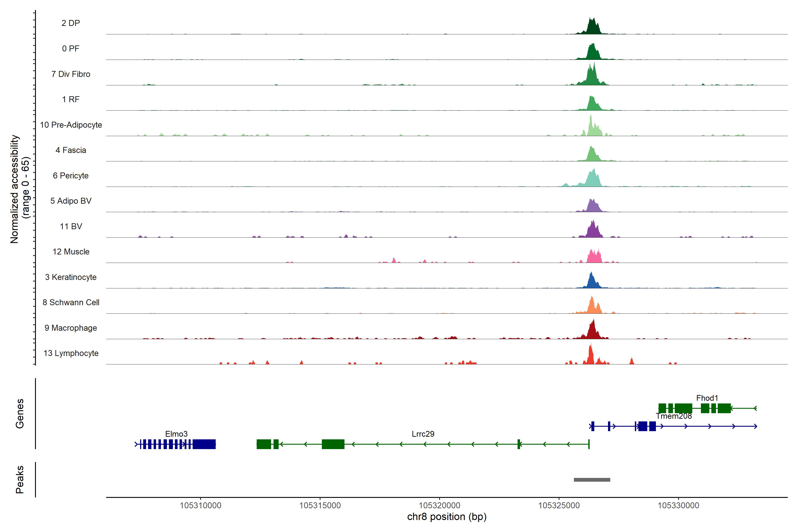
Task: Click the Fhod1 gene label
Action: (x=707, y=398)
